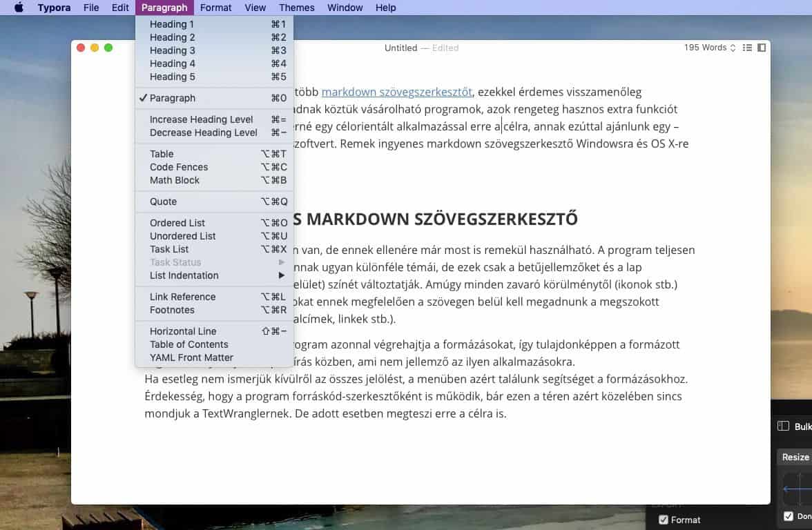Insert a Link Reference
The image size is (812, 530).
tap(214, 297)
